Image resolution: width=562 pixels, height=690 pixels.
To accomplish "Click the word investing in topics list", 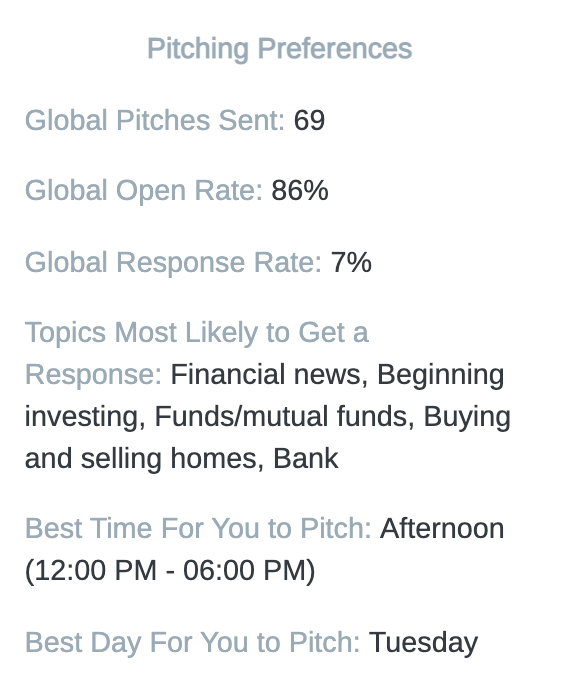I will 85,416.
